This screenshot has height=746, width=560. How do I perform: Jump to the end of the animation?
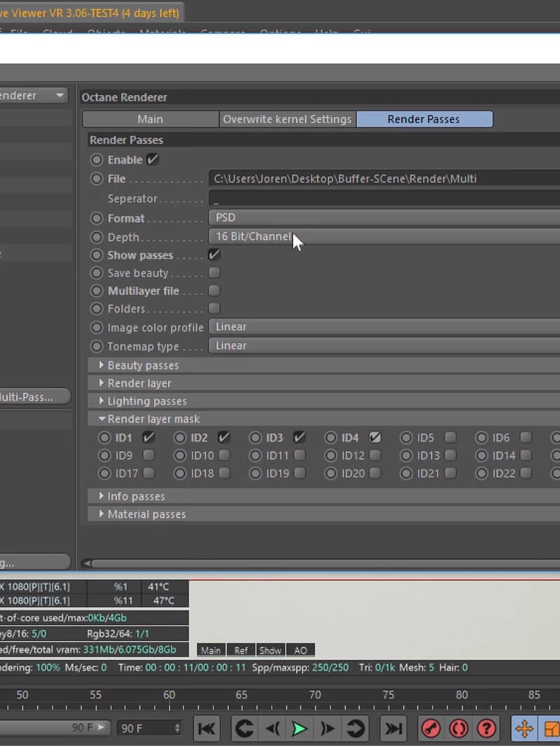pyautogui.click(x=393, y=729)
